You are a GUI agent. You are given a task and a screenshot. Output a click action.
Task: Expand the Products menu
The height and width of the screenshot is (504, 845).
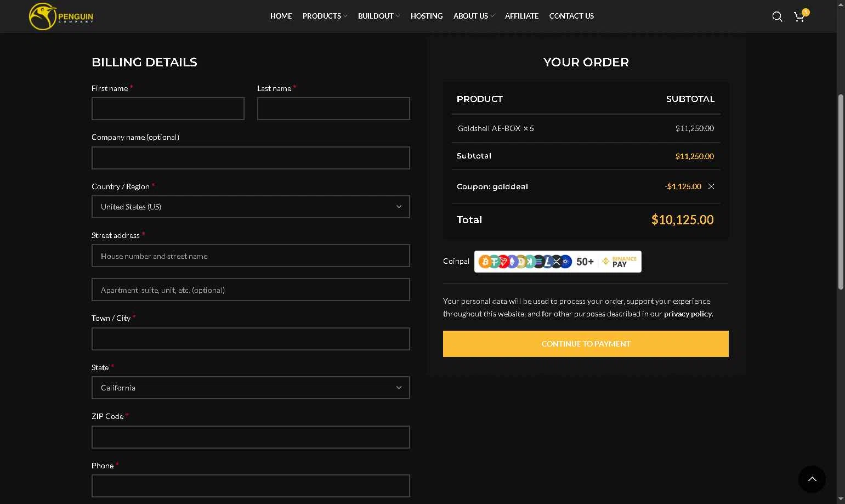coord(325,16)
